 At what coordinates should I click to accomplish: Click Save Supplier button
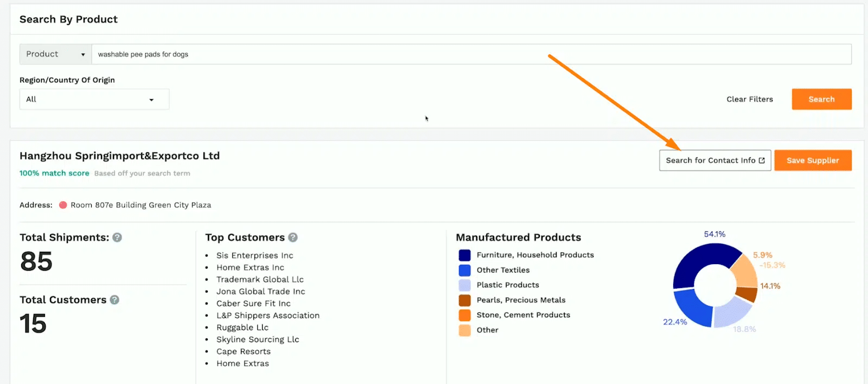(813, 161)
